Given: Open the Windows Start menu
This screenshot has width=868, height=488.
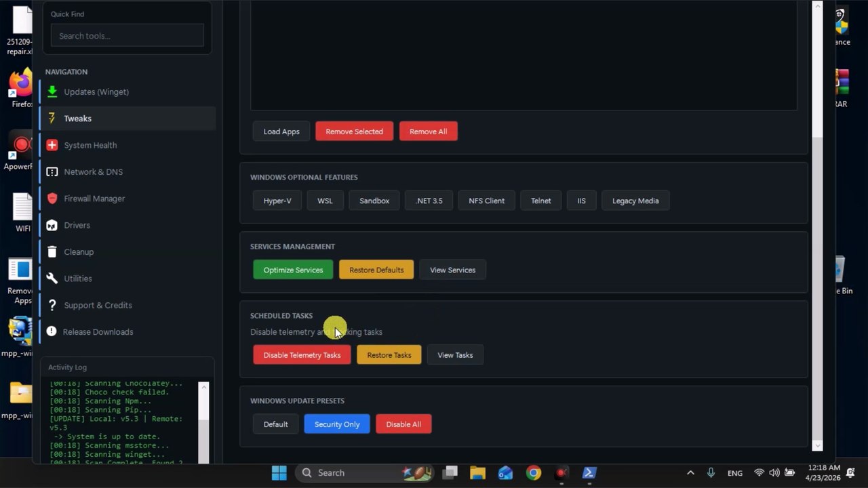Looking at the screenshot, I should click(x=279, y=473).
